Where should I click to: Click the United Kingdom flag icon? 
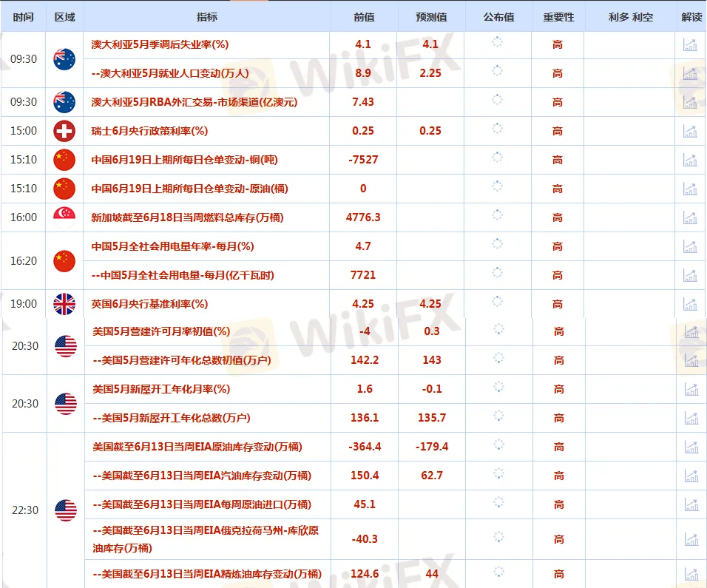click(65, 304)
